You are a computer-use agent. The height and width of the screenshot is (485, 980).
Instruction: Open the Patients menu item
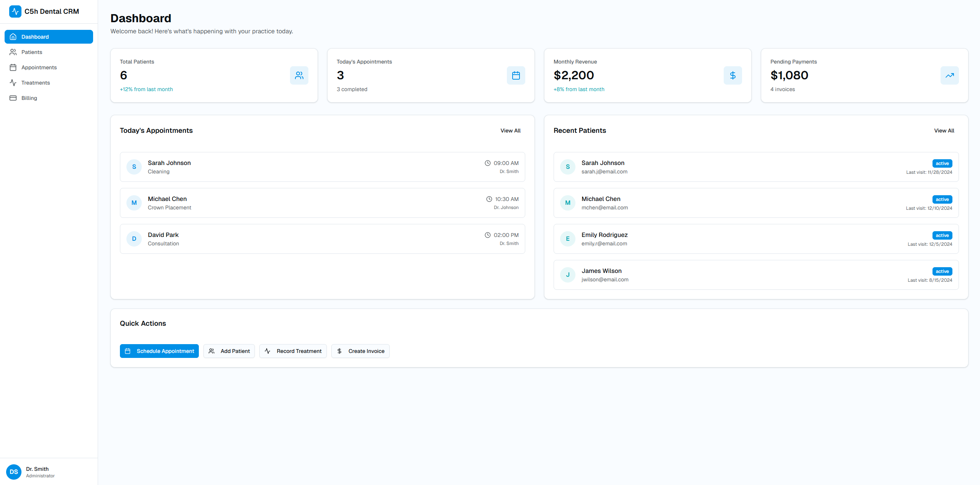(x=32, y=52)
